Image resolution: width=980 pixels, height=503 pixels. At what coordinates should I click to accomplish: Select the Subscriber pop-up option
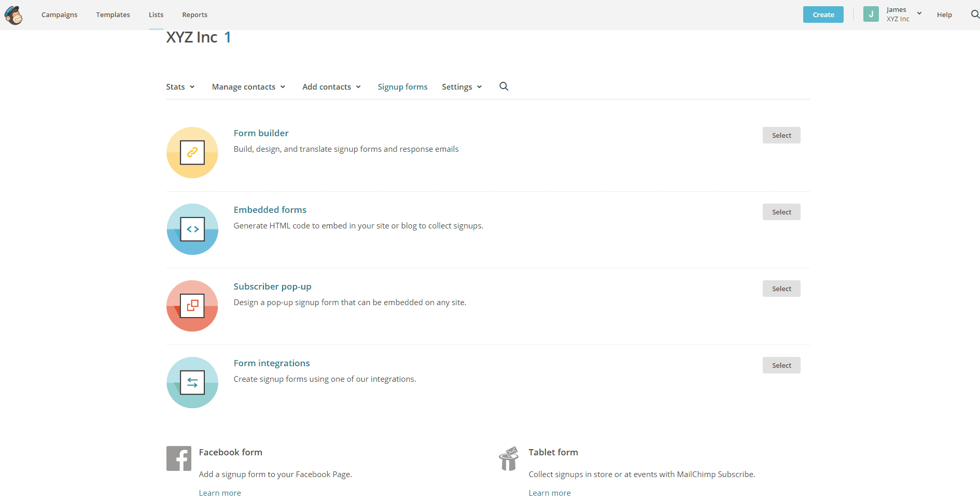tap(781, 289)
